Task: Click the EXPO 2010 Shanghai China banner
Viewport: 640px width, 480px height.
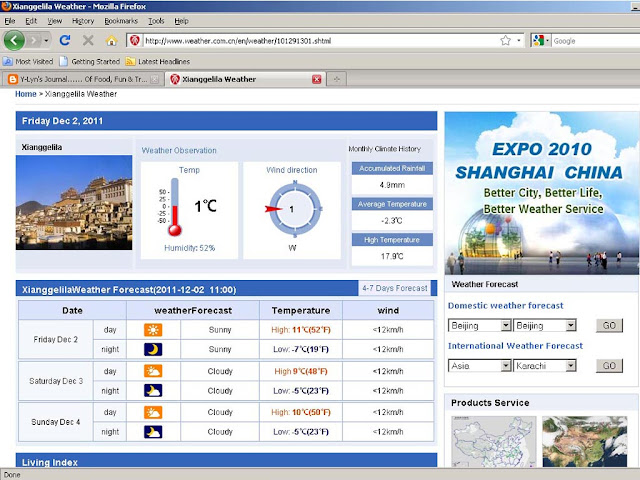Action: (542, 193)
